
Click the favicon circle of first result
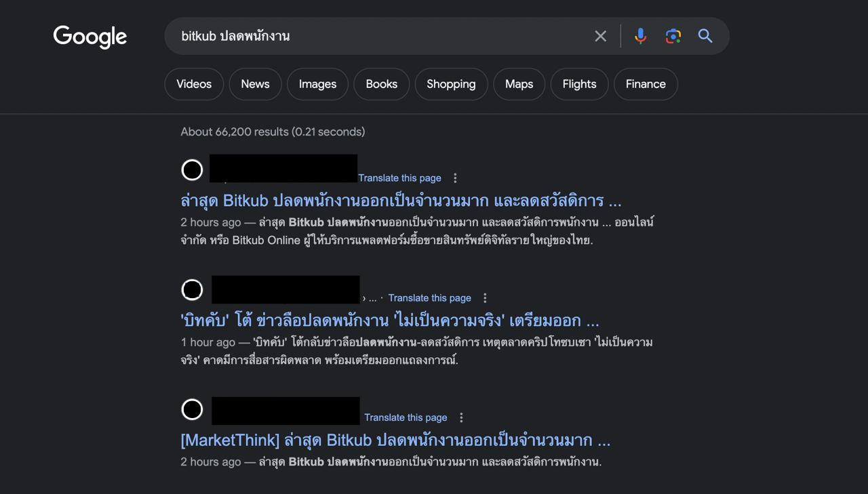click(192, 170)
